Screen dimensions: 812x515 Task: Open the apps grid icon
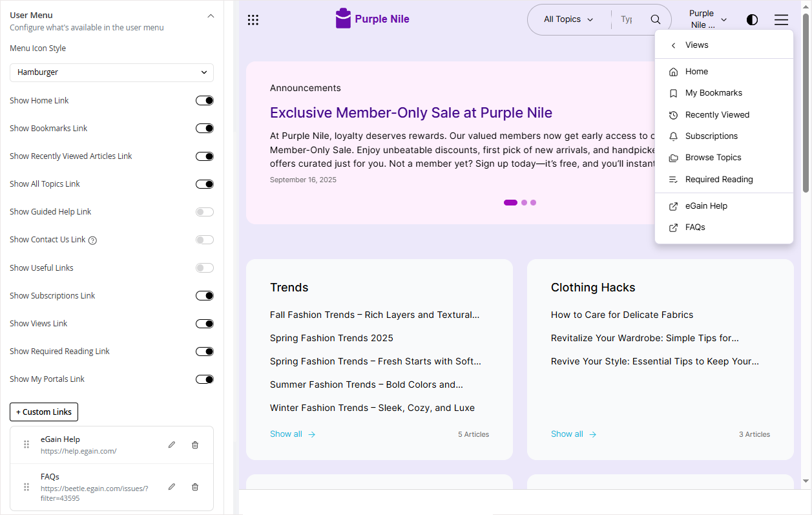click(253, 19)
